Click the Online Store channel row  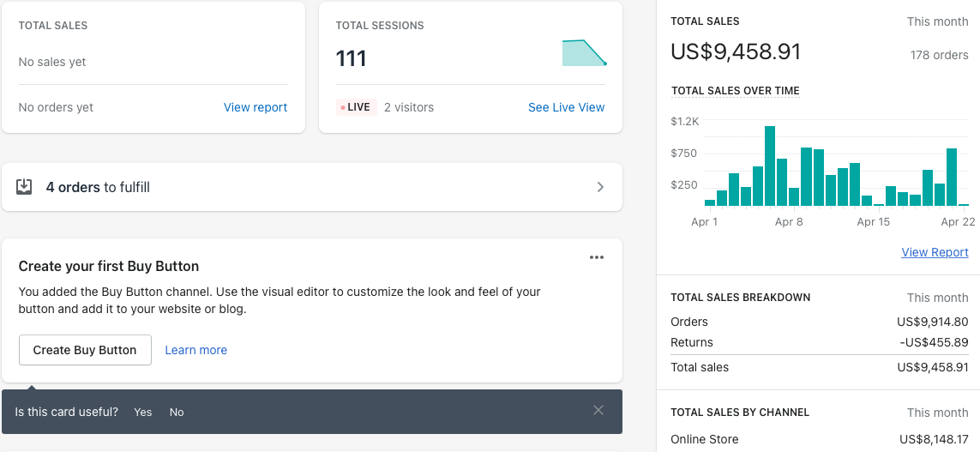(819, 439)
